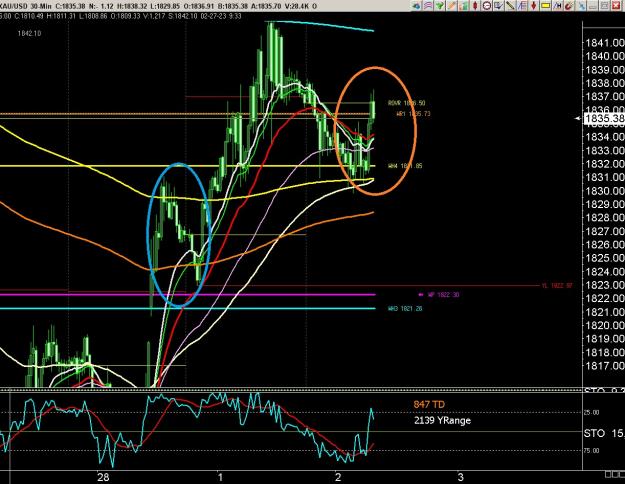Click the WH3 1821.26 level label

[405, 308]
